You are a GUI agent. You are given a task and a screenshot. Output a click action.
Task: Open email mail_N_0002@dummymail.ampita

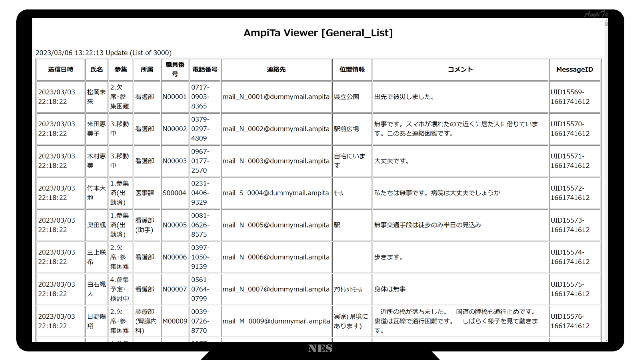pos(276,129)
